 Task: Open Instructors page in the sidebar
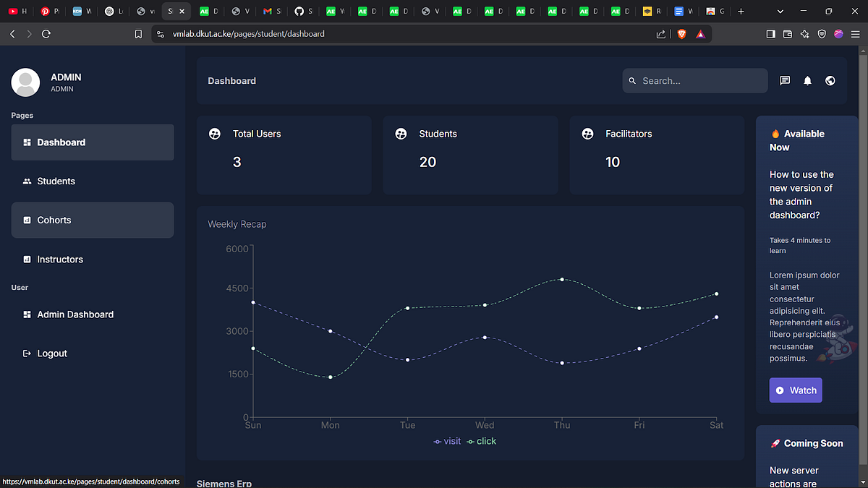pyautogui.click(x=93, y=259)
